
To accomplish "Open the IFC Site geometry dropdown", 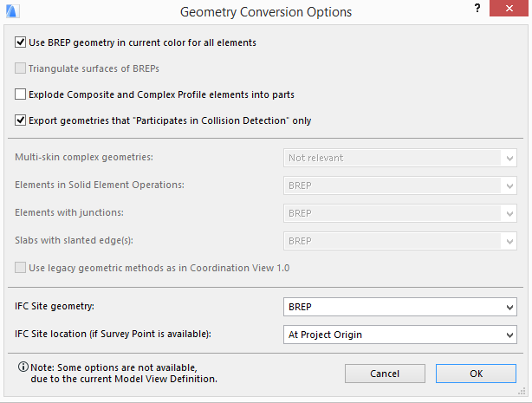I will [x=400, y=307].
